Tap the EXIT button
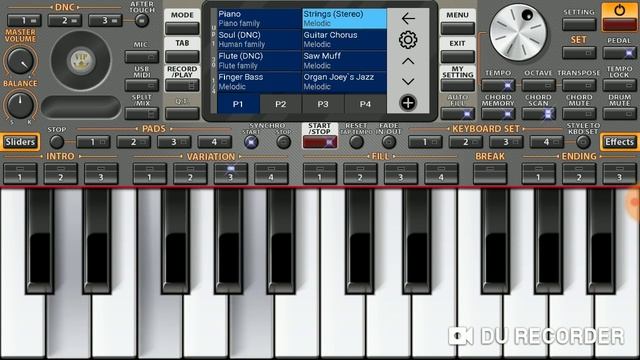 (458, 57)
